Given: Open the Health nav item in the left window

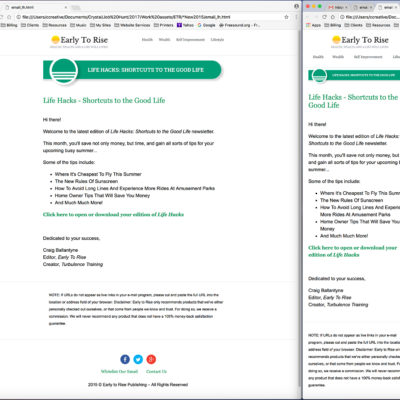Looking at the screenshot, I should pyautogui.click(x=147, y=39).
